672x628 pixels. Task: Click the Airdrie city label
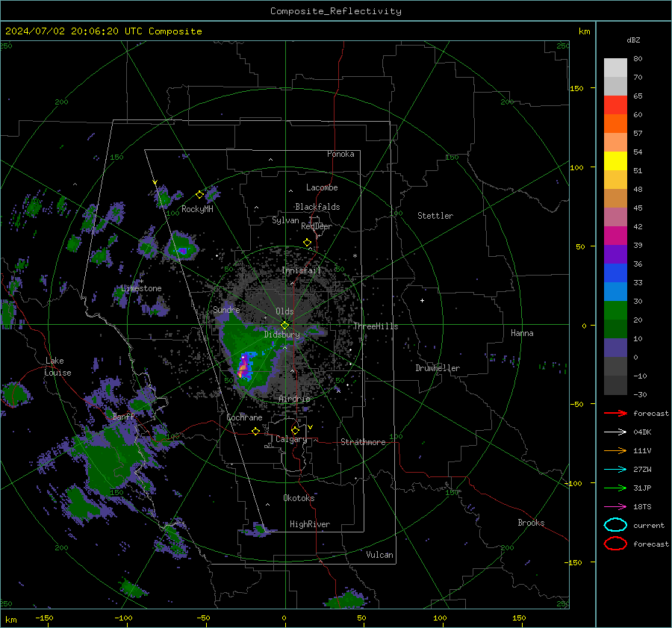294,399
